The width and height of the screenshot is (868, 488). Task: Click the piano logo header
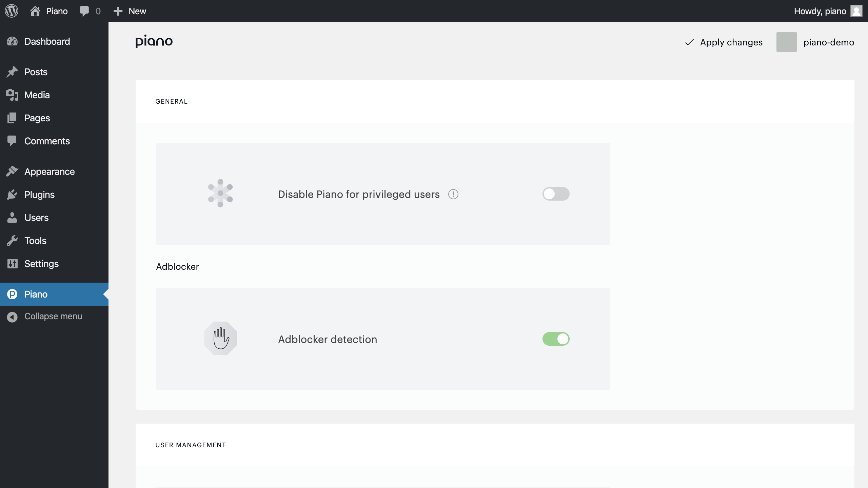pyautogui.click(x=154, y=41)
